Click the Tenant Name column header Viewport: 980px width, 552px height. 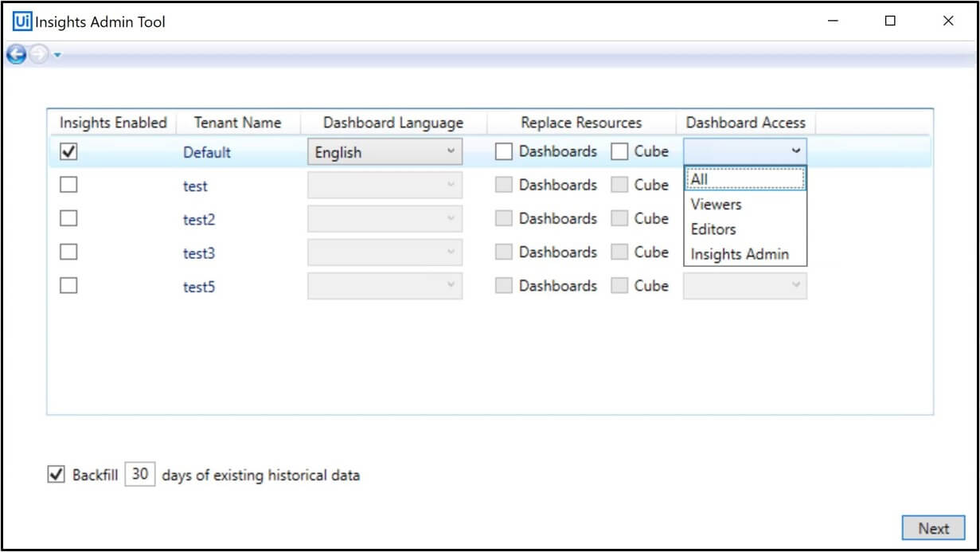coord(237,123)
